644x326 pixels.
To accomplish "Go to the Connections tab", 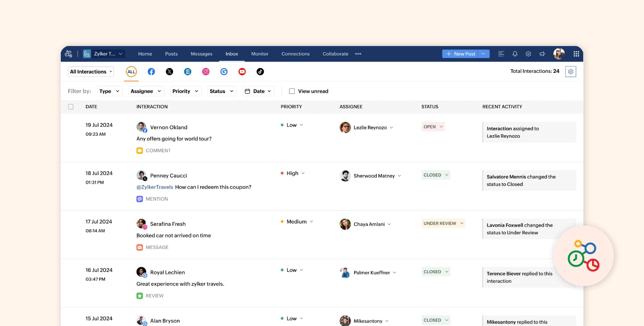I will tap(295, 54).
